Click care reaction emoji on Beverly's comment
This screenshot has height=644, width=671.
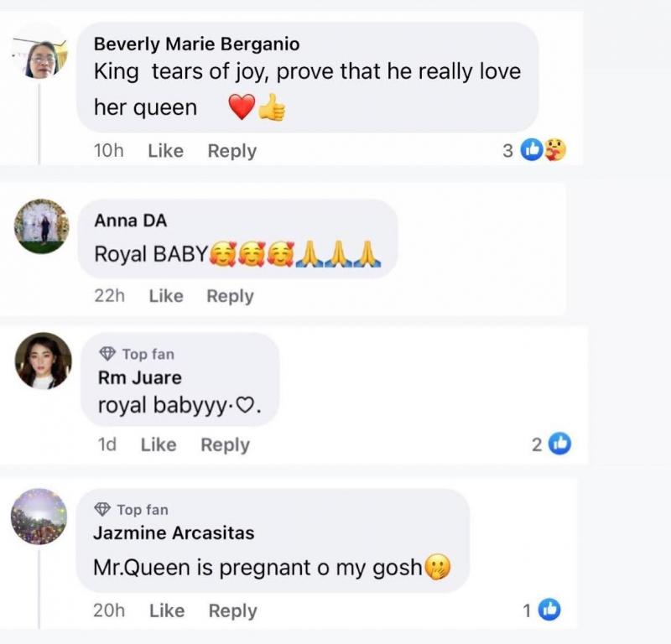pos(554,150)
